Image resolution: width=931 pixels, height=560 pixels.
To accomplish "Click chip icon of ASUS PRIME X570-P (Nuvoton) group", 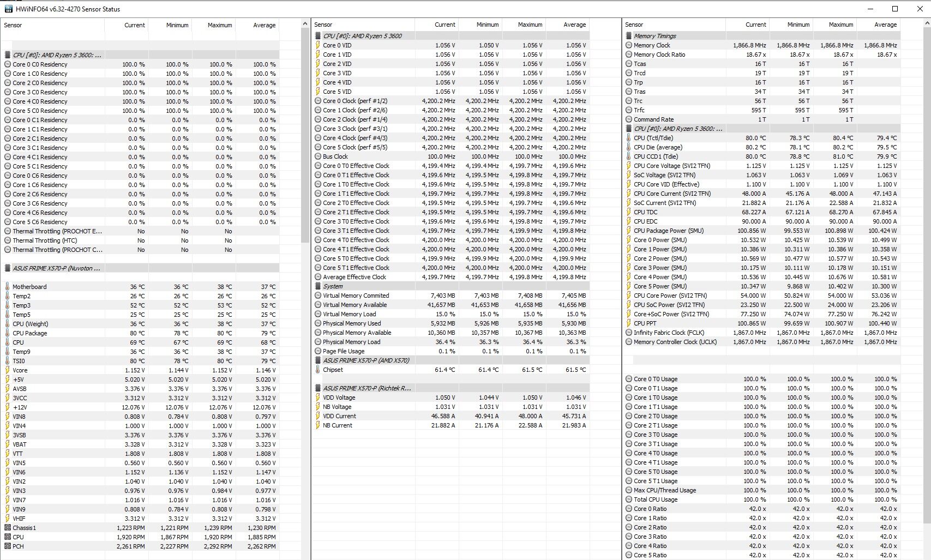I will [8, 268].
